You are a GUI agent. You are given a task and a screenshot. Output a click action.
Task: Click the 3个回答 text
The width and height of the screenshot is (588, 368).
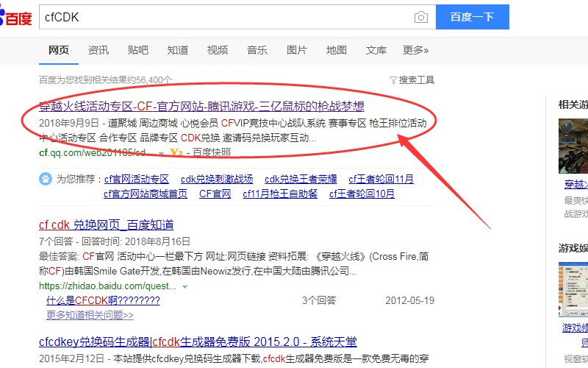tap(319, 300)
